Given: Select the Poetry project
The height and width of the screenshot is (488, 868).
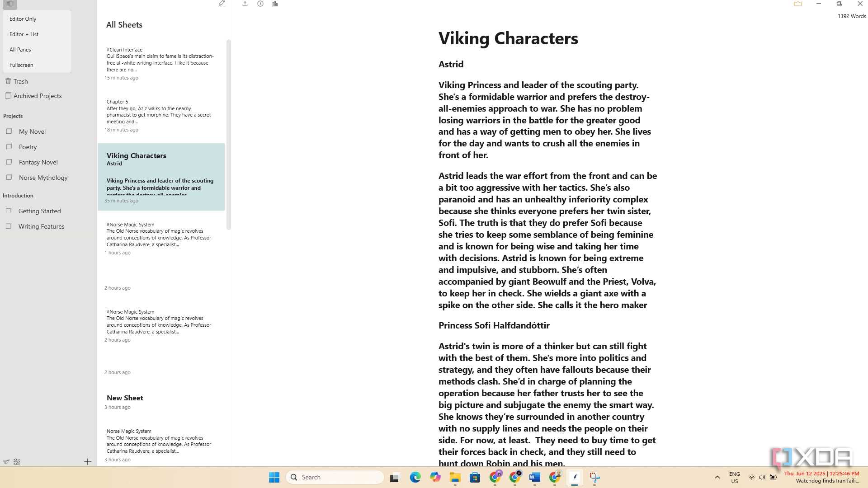Looking at the screenshot, I should pos(28,147).
